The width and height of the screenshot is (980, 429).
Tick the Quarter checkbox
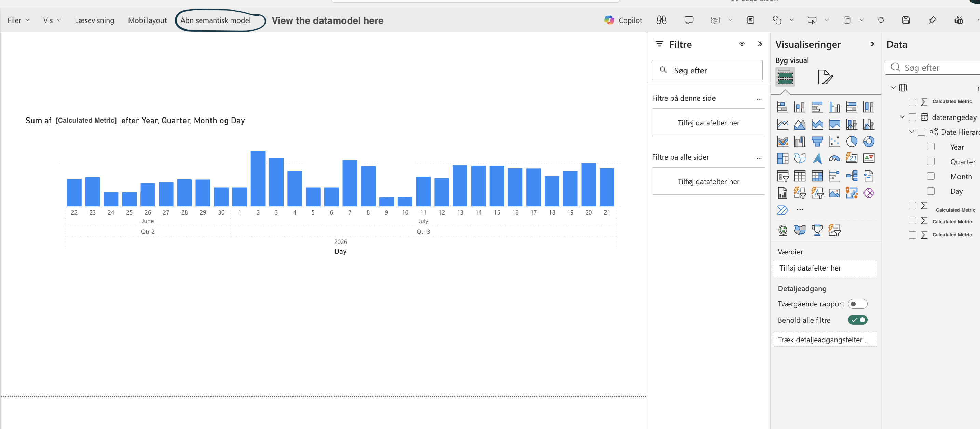930,162
